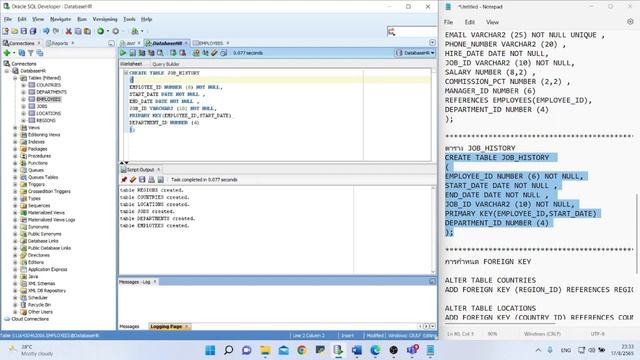This screenshot has width=640, height=360.
Task: Click the Print icon in Script Output toolbar
Action: 151,180
